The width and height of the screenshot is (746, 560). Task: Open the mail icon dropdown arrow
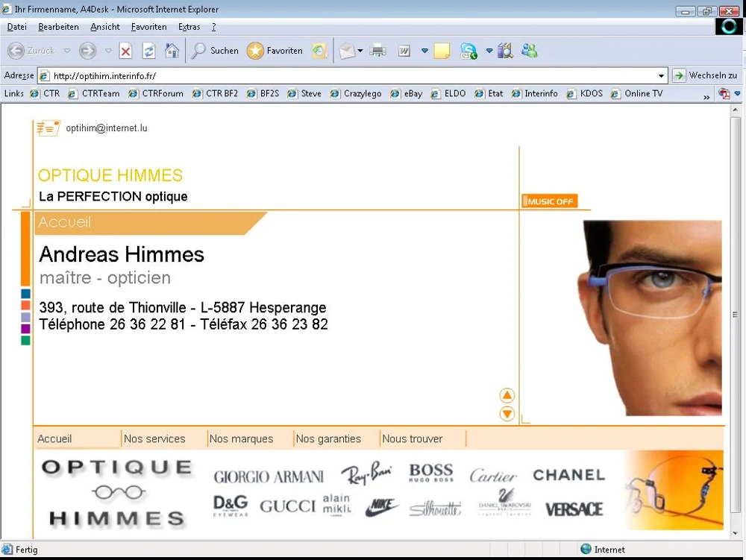pyautogui.click(x=360, y=51)
